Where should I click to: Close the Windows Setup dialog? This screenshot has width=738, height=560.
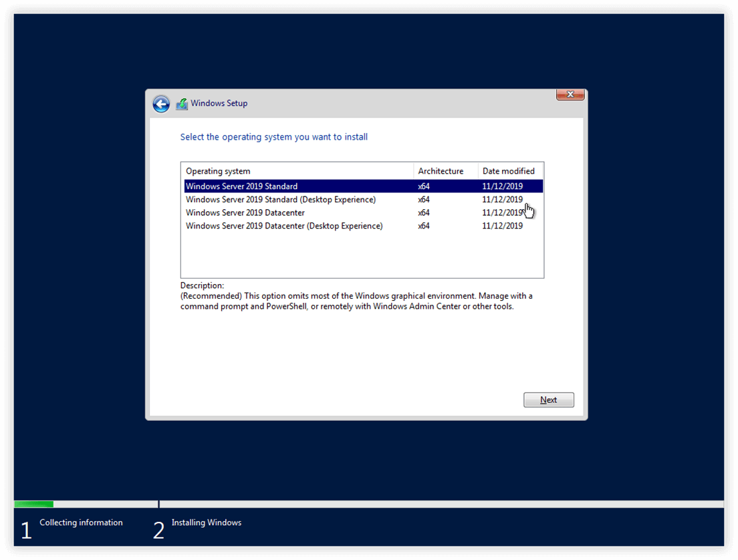(x=570, y=94)
